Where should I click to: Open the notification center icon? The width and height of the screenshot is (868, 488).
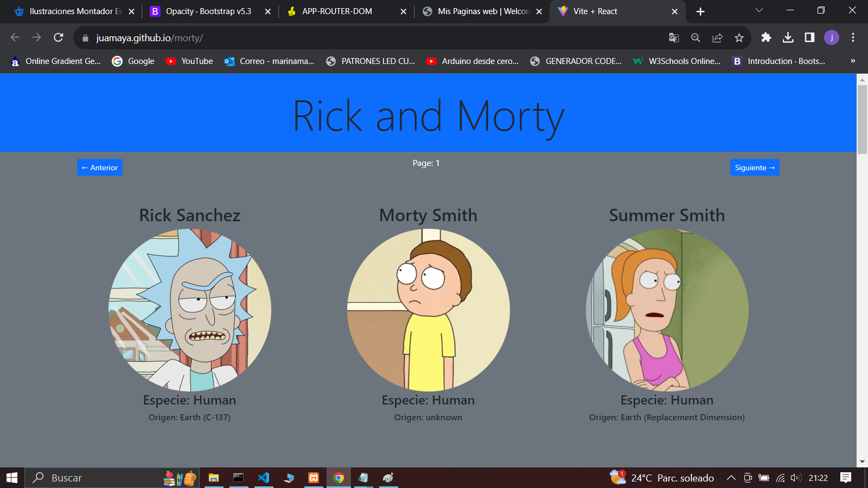coord(846,478)
